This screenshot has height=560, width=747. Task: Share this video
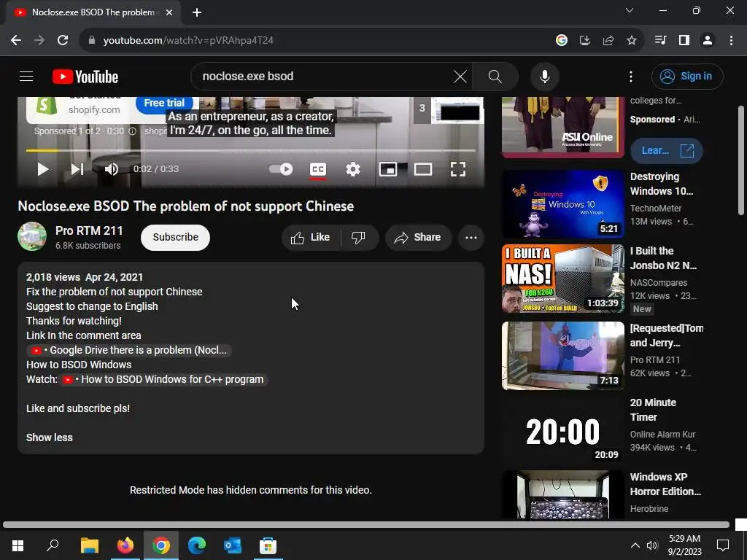[x=418, y=237]
